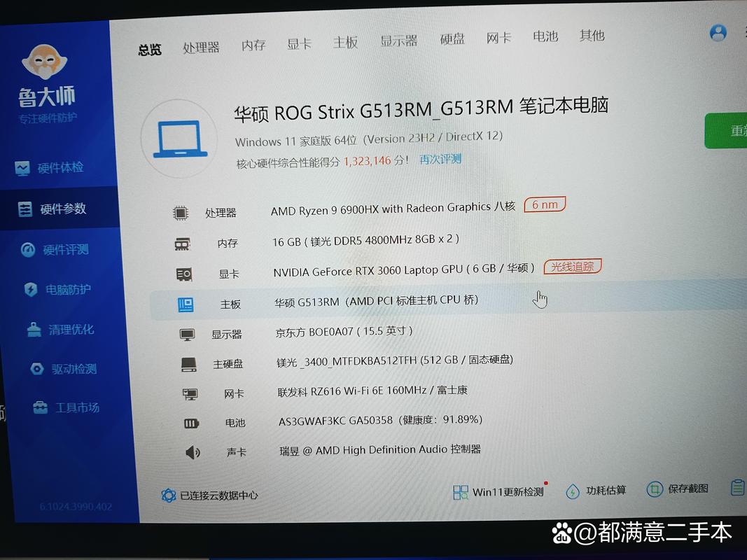Select the 硬盘 tab
This screenshot has width=747, height=560.
click(x=452, y=39)
